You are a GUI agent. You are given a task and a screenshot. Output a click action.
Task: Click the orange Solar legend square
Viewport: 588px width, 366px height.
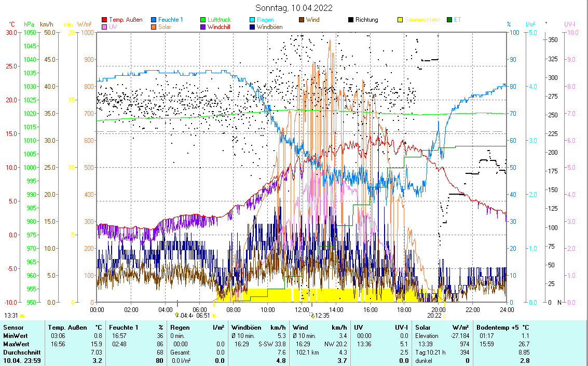point(154,27)
